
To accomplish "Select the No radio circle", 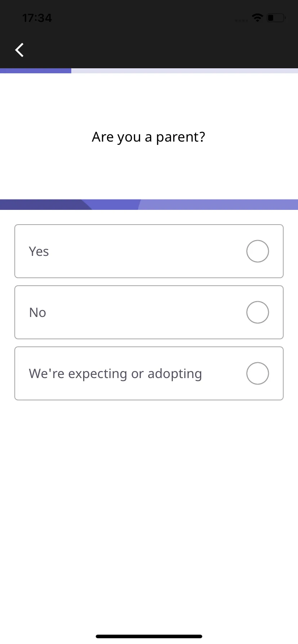I will tap(258, 312).
